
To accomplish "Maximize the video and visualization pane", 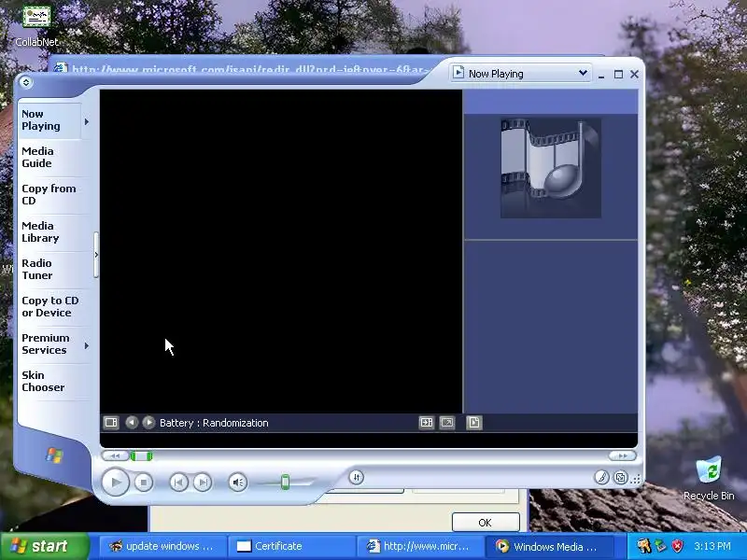I will point(427,423).
